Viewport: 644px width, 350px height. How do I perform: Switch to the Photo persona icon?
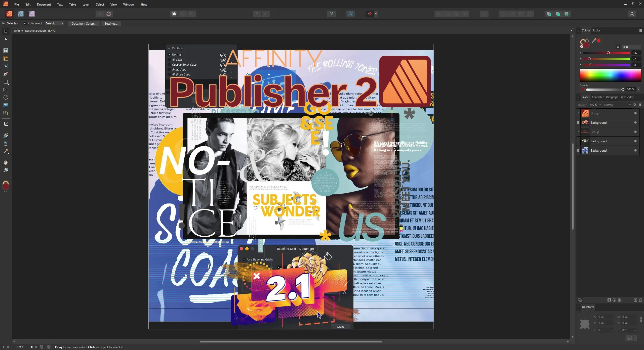coord(32,14)
